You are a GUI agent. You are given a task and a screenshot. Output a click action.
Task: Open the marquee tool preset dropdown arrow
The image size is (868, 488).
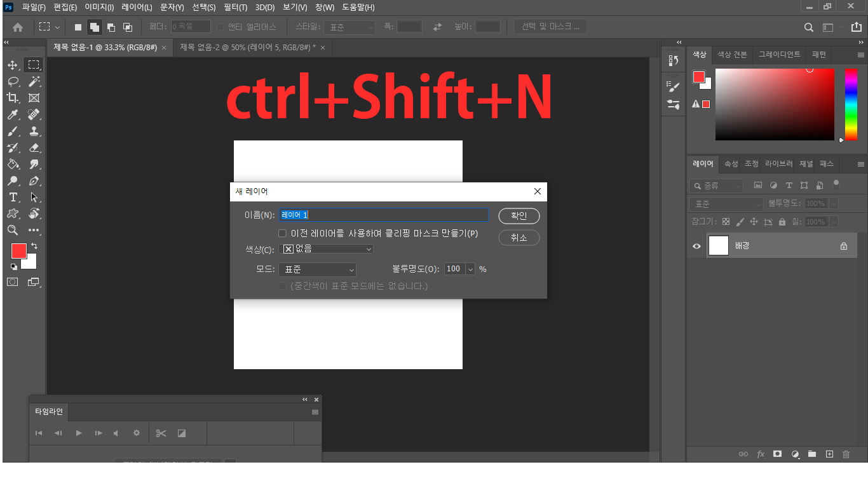pos(58,27)
